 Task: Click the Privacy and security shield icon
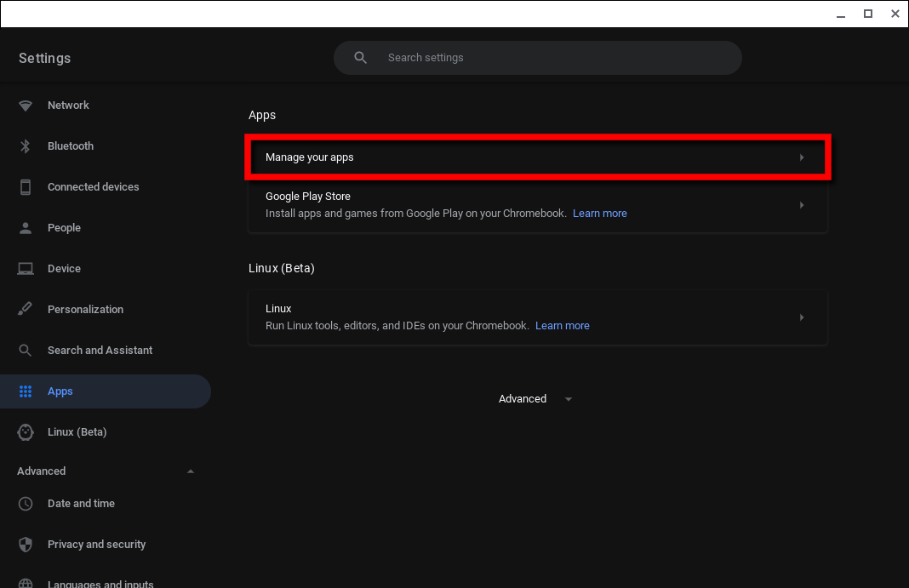click(x=26, y=545)
